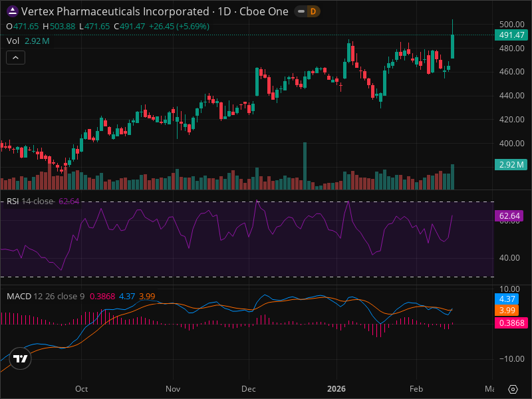Click the 10.00 MACD axis label
The width and height of the screenshot is (532, 399).
[x=509, y=289]
